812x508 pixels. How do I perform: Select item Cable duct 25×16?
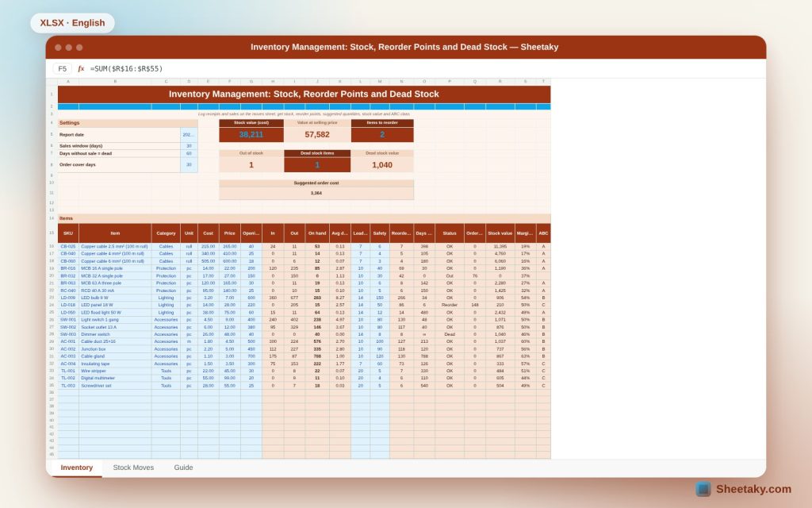pos(115,341)
